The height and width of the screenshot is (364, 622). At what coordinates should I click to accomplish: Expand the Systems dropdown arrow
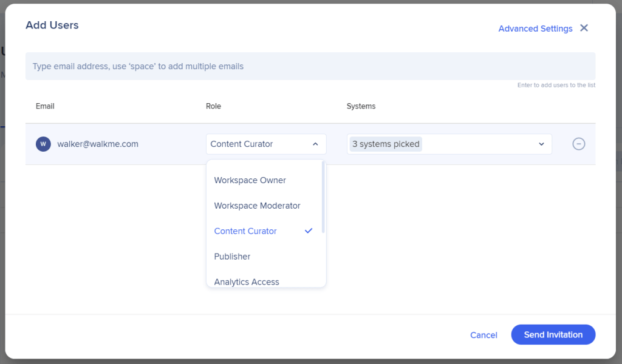click(x=541, y=144)
